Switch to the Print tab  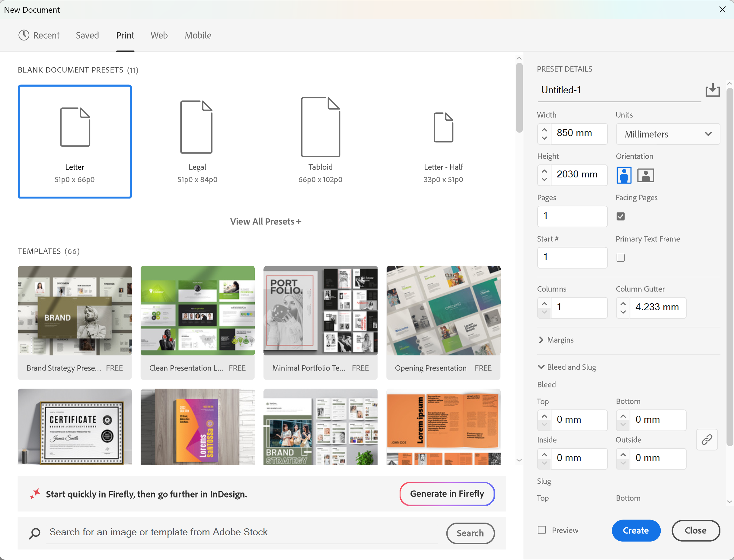tap(125, 35)
